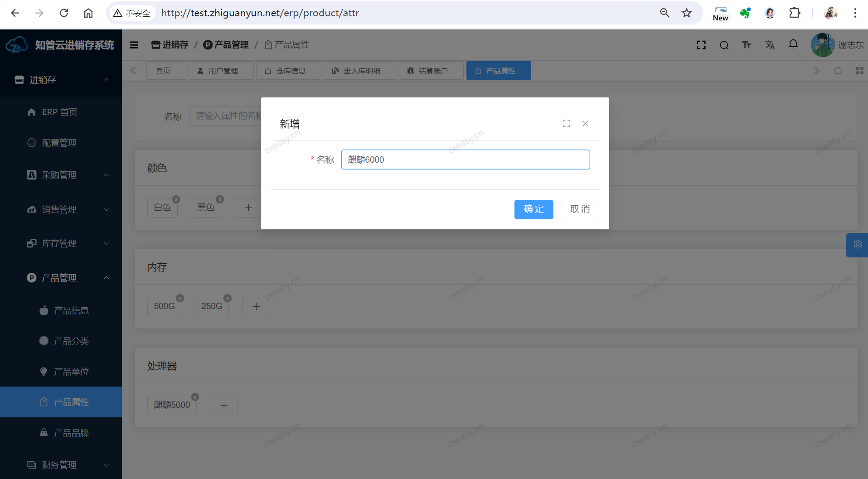Click the font size icon in the header
The image size is (868, 479).
(746, 45)
